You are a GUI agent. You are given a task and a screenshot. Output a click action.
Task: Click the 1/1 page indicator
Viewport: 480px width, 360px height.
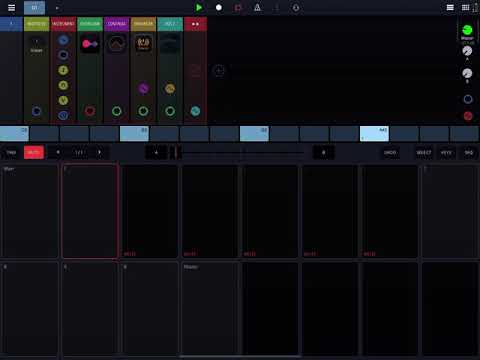pos(79,152)
